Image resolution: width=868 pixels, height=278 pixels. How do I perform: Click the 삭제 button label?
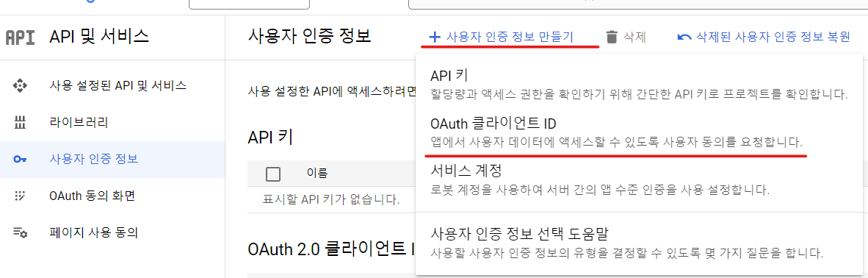(x=634, y=38)
